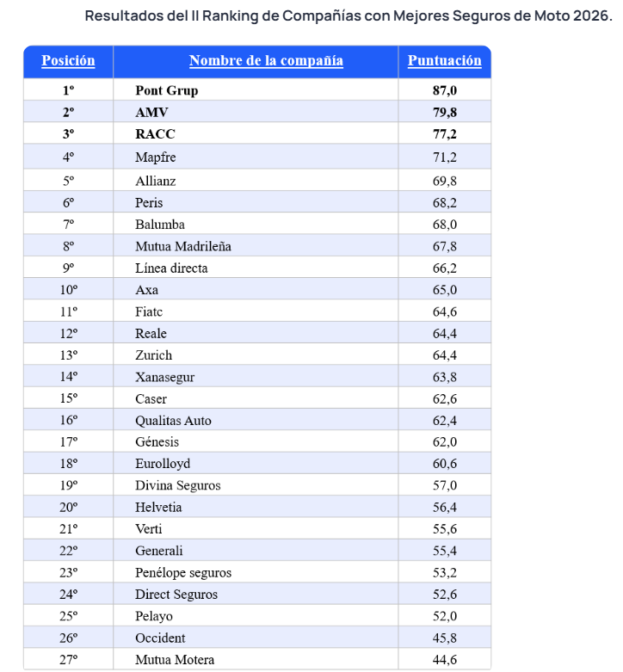Select the AMV company name
Image resolution: width=623 pixels, height=672 pixels.
click(x=151, y=112)
